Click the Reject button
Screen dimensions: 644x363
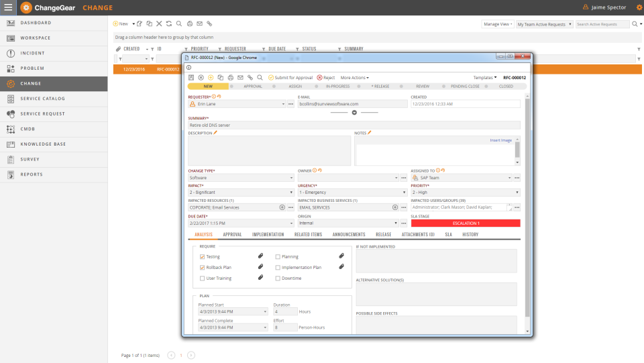pyautogui.click(x=326, y=78)
